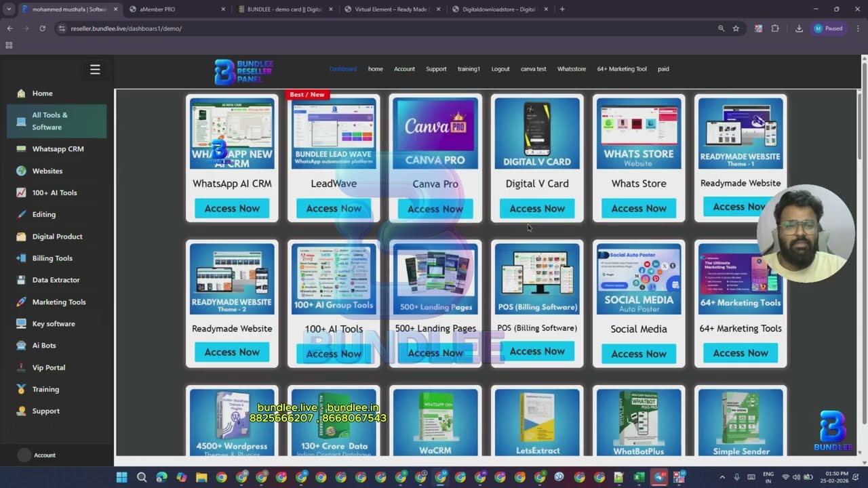The image size is (868, 488).
Task: Open the Digital Product folder icon
Action: pos(21,237)
